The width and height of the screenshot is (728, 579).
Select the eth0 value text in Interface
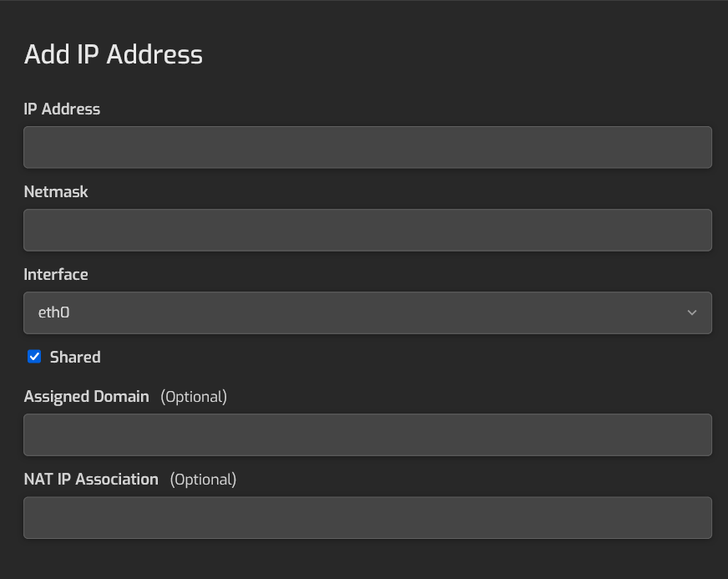point(54,312)
